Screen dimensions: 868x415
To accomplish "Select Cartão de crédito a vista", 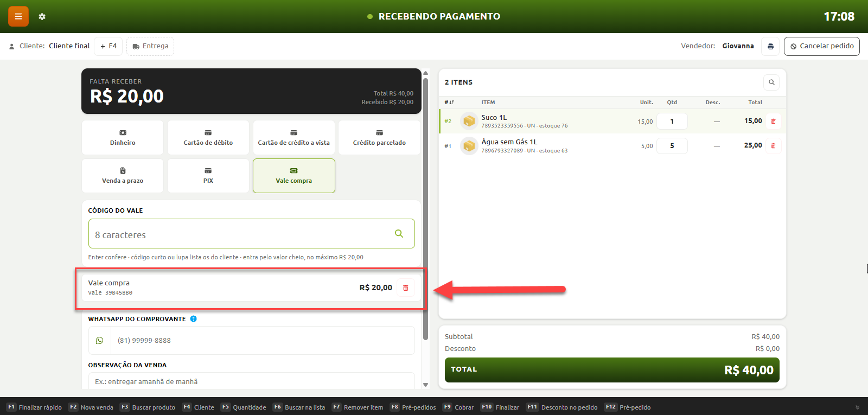I will click(x=294, y=138).
